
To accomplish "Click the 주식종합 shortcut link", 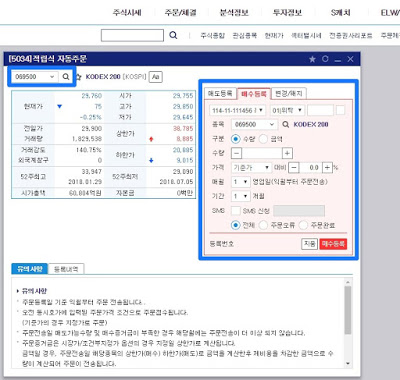I will pyautogui.click(x=213, y=35).
